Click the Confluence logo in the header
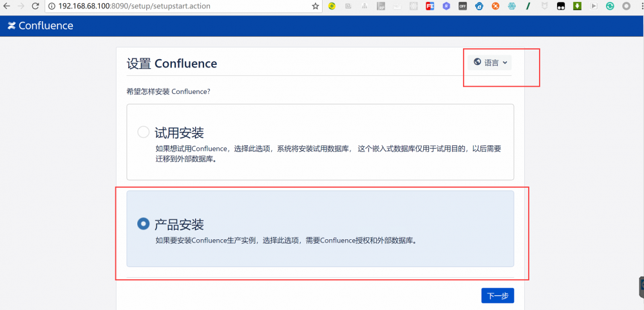This screenshot has width=644, height=310. (x=40, y=26)
